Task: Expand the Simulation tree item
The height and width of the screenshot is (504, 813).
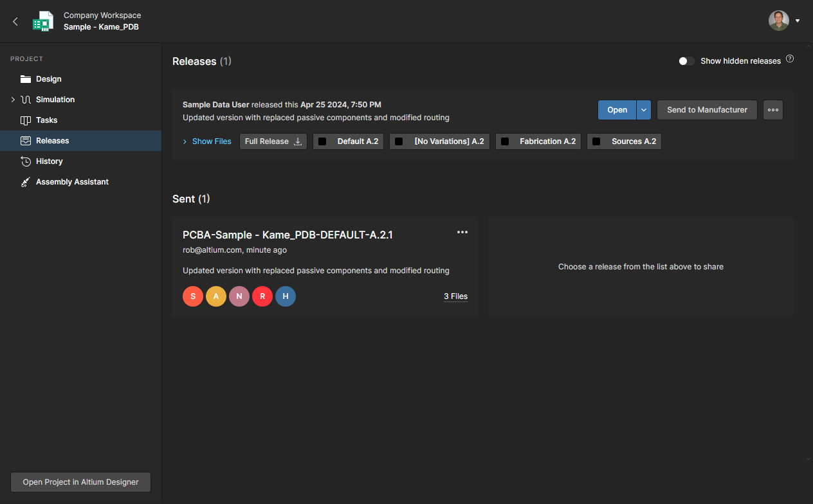Action: pyautogui.click(x=13, y=100)
